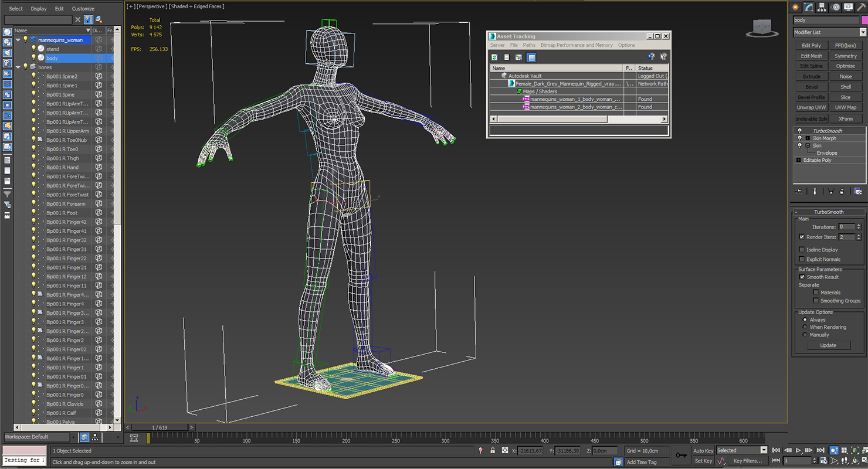Click the Set Keys key icon
This screenshot has height=469, width=868.
pos(681,455)
